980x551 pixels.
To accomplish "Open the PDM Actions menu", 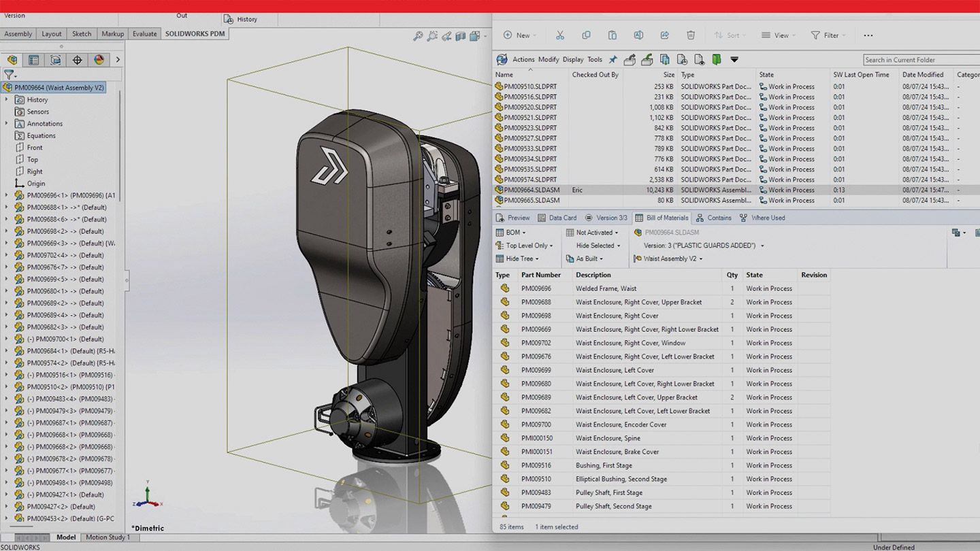I will [523, 60].
